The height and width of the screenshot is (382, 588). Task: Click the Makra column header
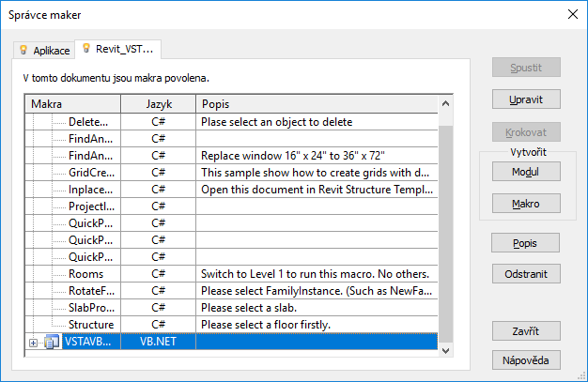(x=73, y=103)
